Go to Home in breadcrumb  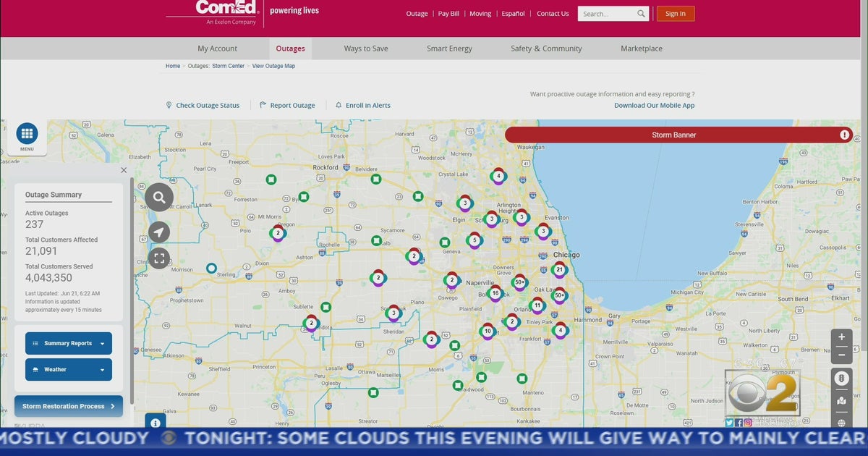[173, 66]
